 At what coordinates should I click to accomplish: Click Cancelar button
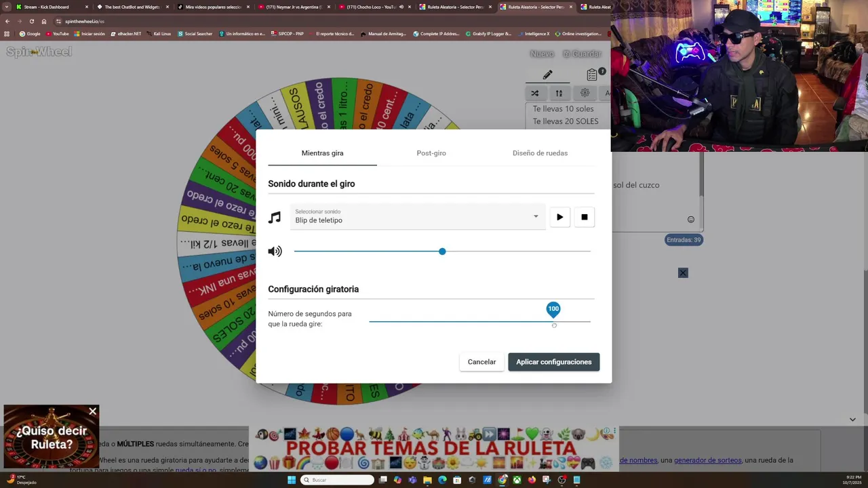tap(481, 362)
